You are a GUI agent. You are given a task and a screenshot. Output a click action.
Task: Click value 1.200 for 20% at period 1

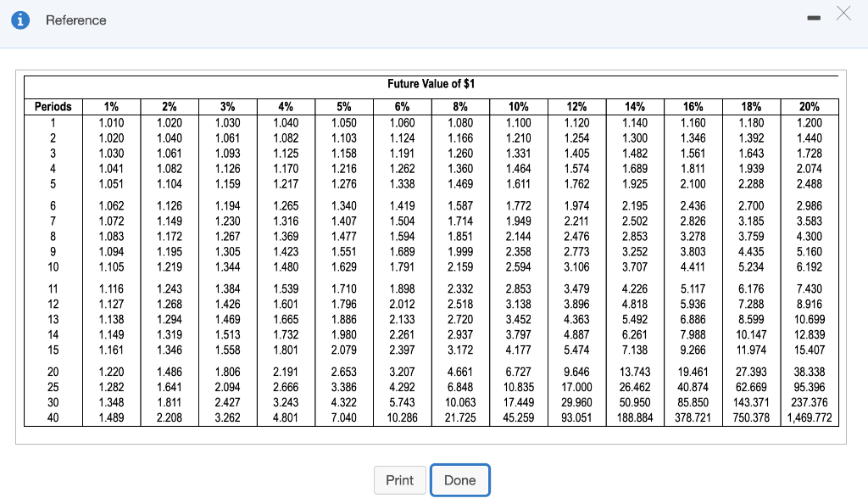(x=810, y=122)
